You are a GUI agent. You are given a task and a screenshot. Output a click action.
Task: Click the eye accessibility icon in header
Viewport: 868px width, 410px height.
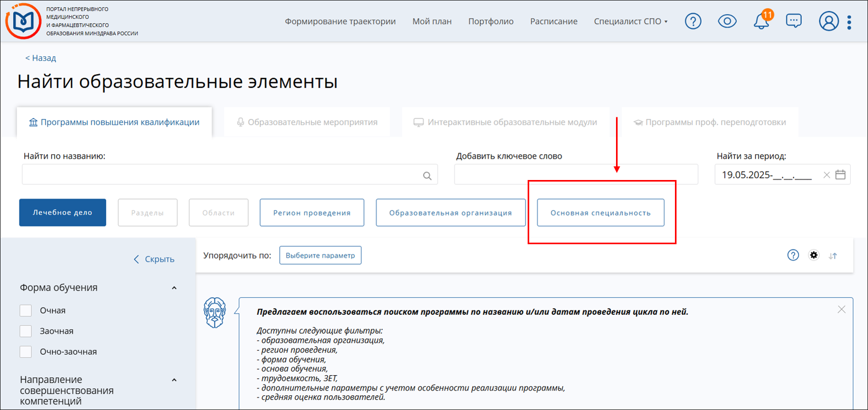(727, 22)
